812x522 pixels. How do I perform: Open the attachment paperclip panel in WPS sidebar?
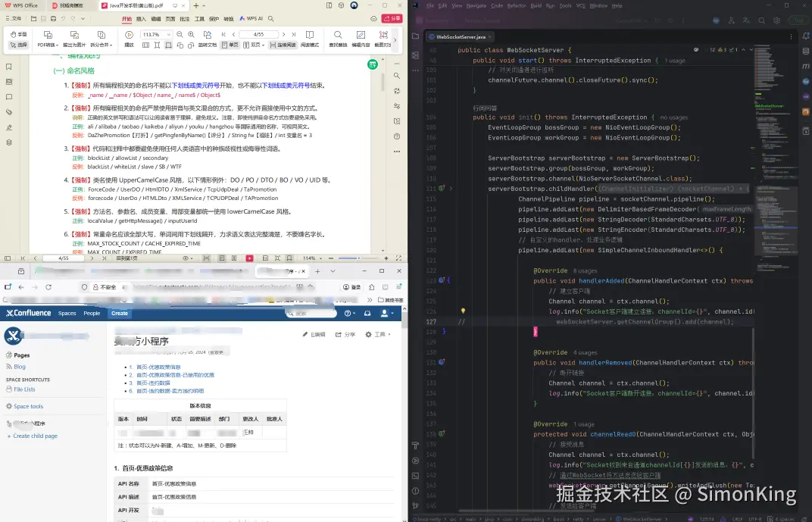click(x=9, y=112)
